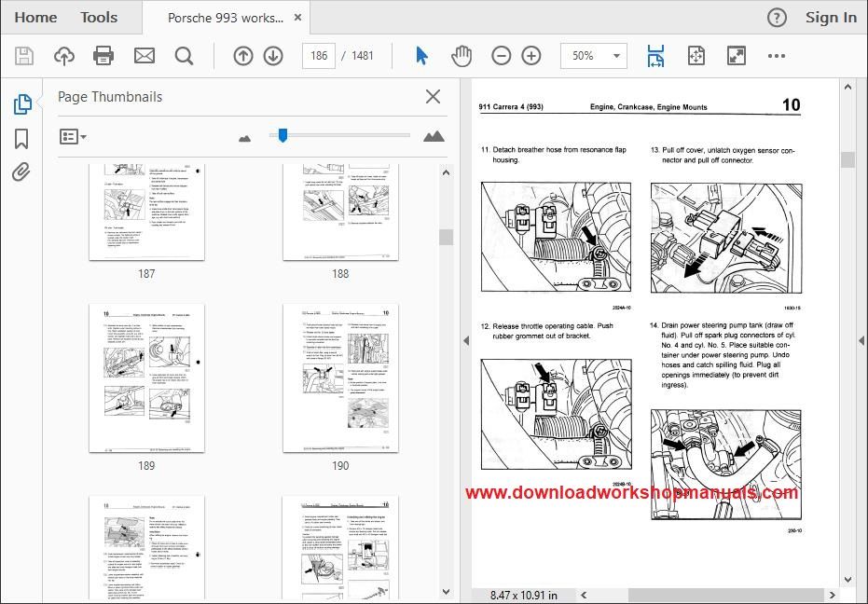This screenshot has width=868, height=604.
Task: Collapse left navigation pane arrow
Action: [x=466, y=341]
